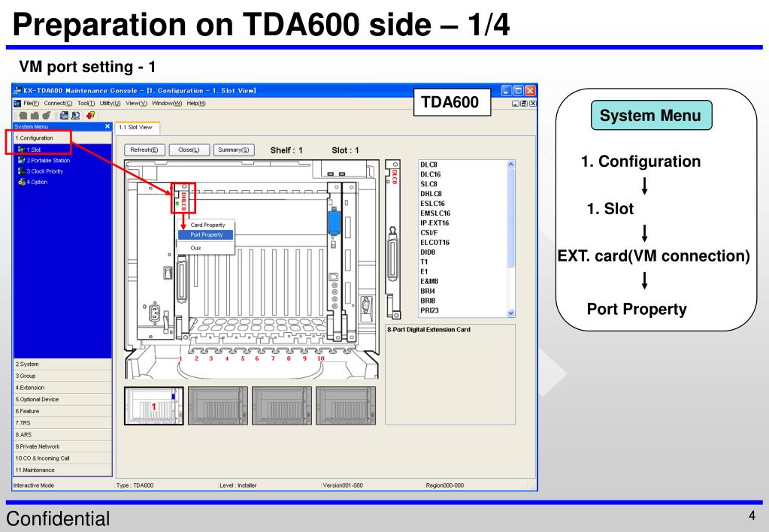Click the MDI document icon beside File menu
The height and width of the screenshot is (532, 769).
17,104
